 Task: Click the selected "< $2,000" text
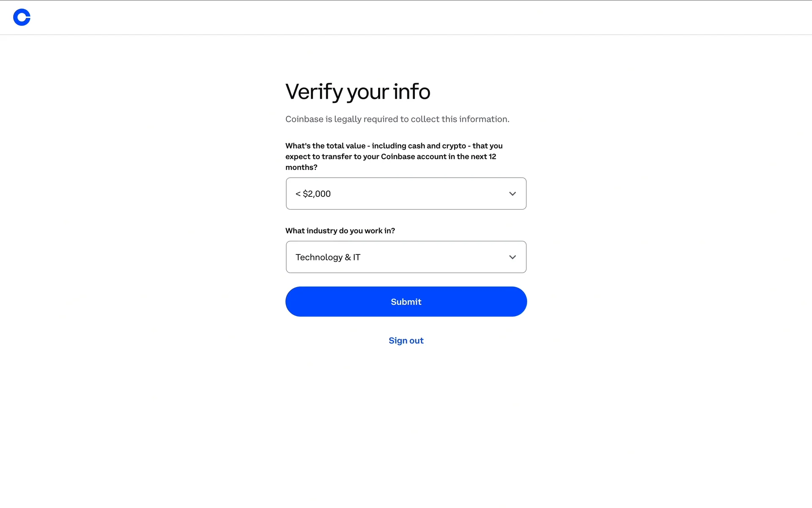point(313,194)
